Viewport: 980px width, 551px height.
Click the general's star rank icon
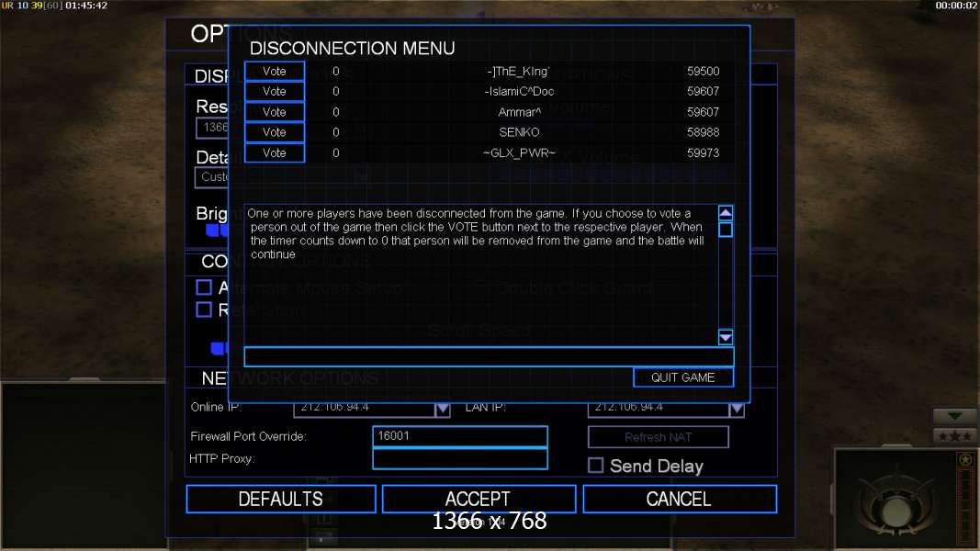953,436
